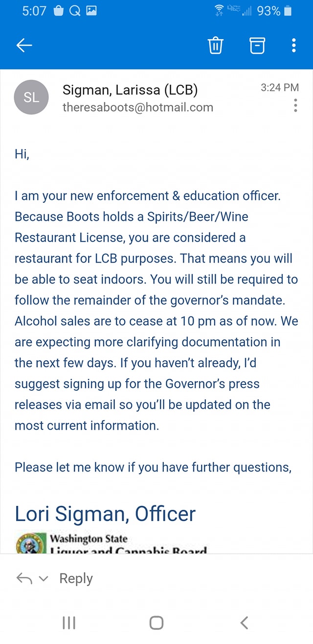This screenshot has height=644, width=313.
Task: Archive the message using the box icon
Action: pos(257,46)
